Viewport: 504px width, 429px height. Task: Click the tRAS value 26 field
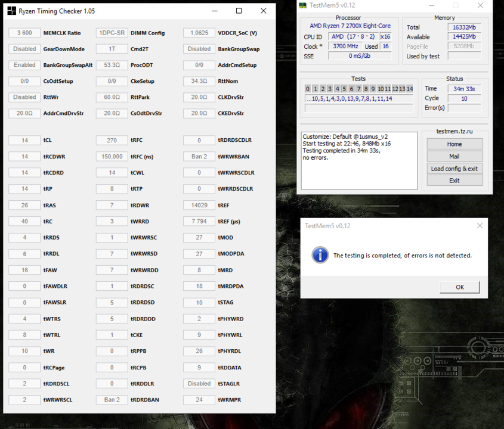(x=24, y=205)
